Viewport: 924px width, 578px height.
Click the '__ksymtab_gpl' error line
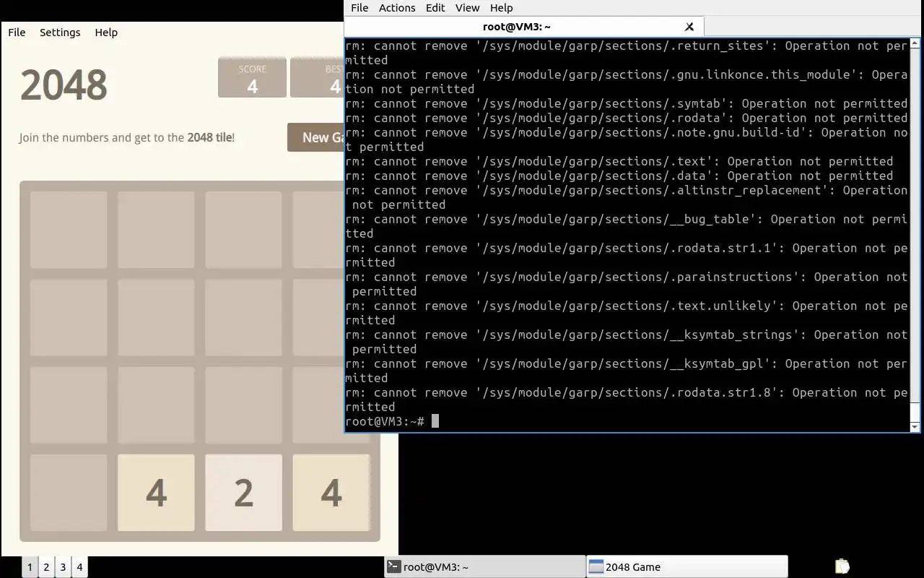click(627, 371)
